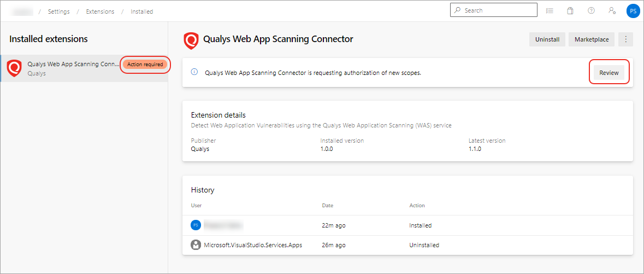Select Qualys Web App Scanning Connector list item

coord(84,68)
